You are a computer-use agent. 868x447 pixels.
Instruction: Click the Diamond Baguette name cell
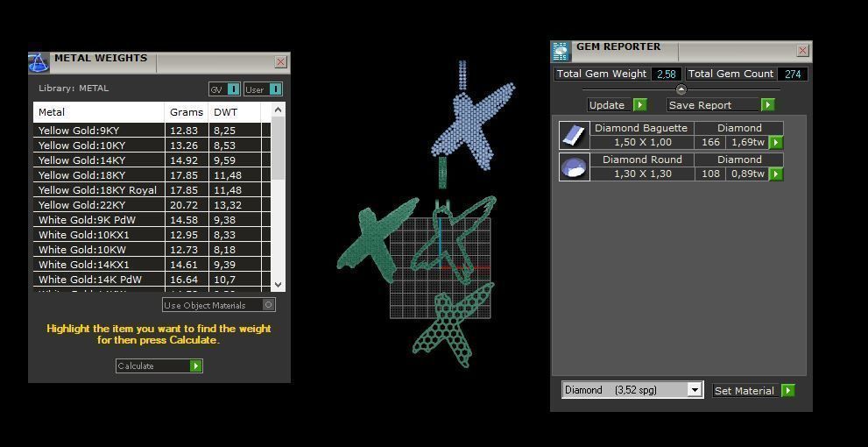(x=642, y=128)
